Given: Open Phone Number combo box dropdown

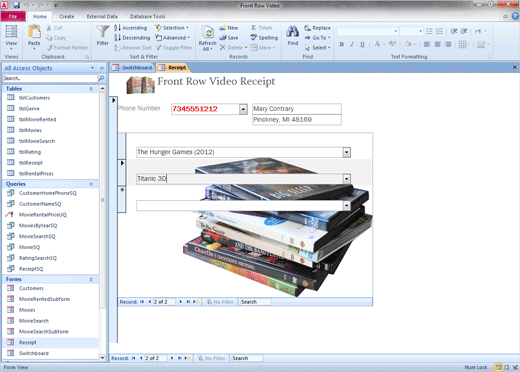Looking at the screenshot, I should (x=243, y=109).
